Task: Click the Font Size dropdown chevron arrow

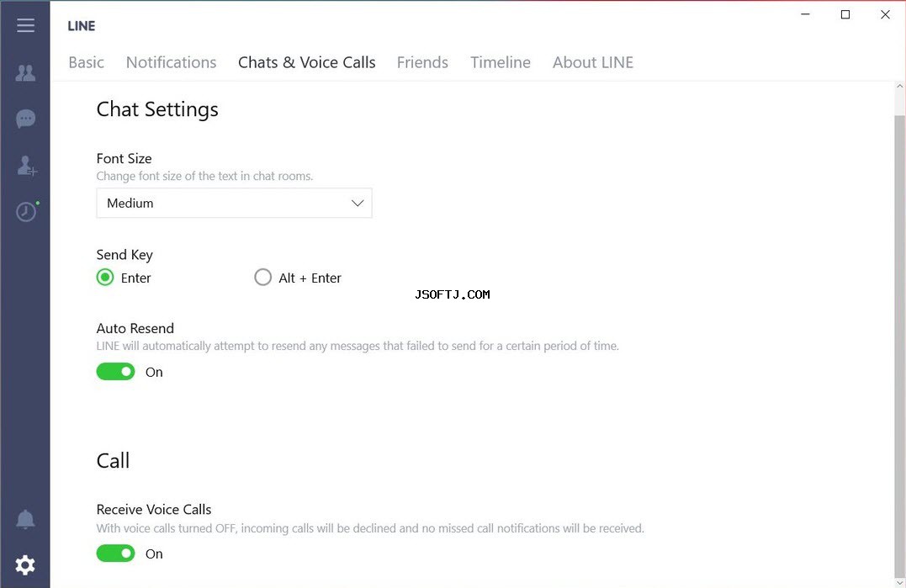Action: 358,204
